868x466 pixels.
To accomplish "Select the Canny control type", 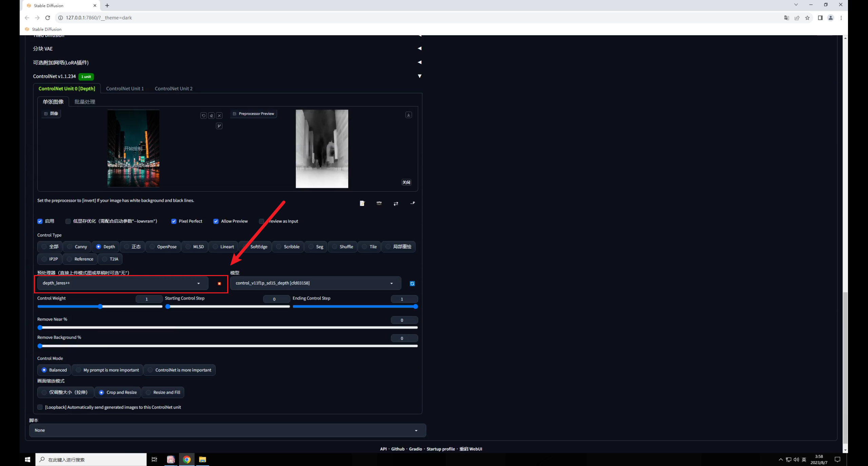I will click(x=77, y=247).
